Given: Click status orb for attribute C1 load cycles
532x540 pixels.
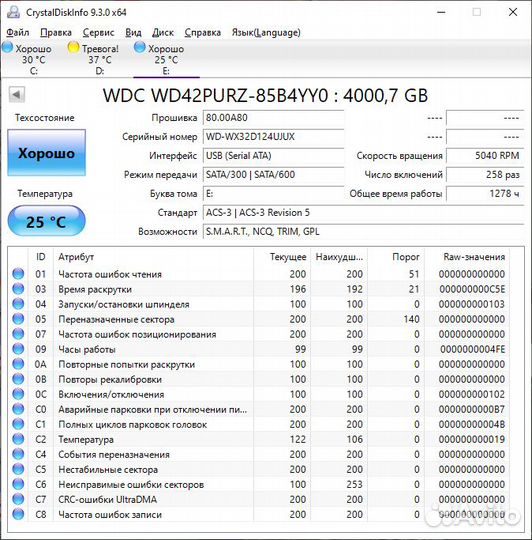Looking at the screenshot, I should coord(18,424).
